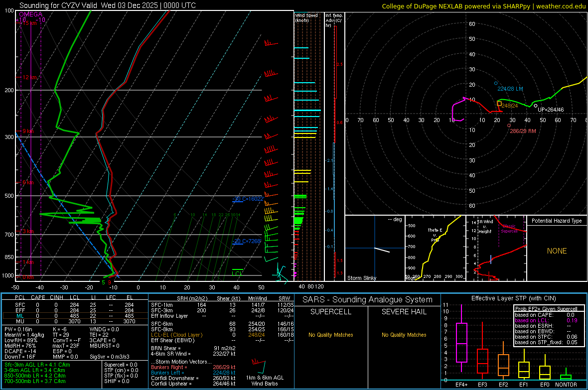Viewport: 588px width, 390px height.
Task: Click the 'Eff Shear (EBWD)' row label
Action: point(173,341)
